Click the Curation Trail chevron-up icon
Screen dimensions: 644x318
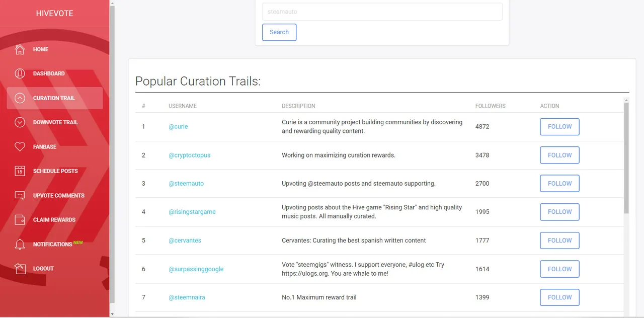click(20, 98)
